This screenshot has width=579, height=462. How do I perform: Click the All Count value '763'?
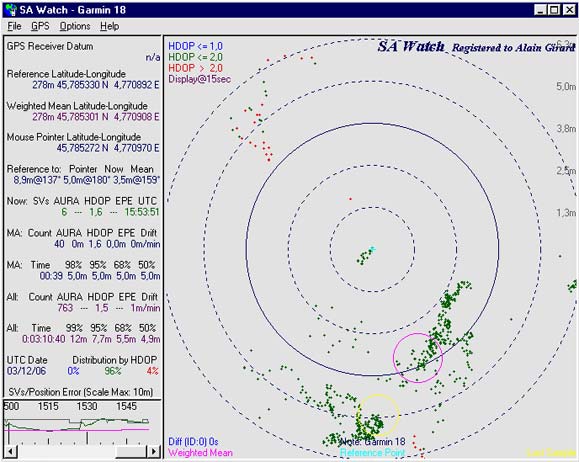[x=65, y=308]
